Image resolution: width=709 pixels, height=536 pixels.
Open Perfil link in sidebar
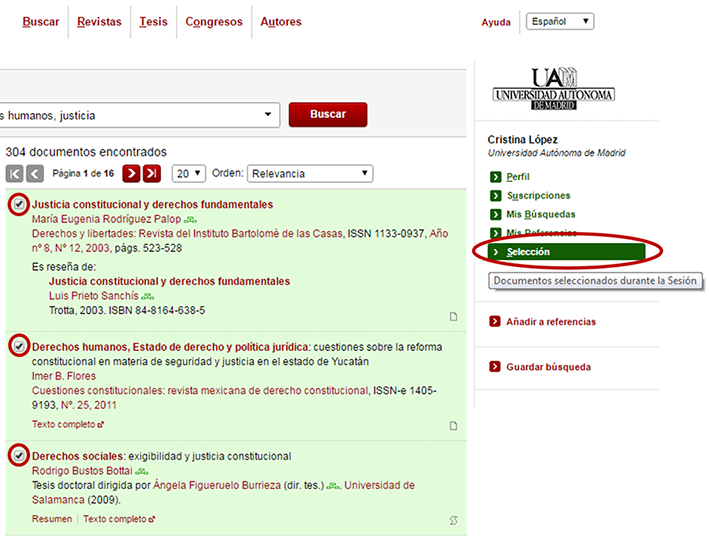point(518,177)
